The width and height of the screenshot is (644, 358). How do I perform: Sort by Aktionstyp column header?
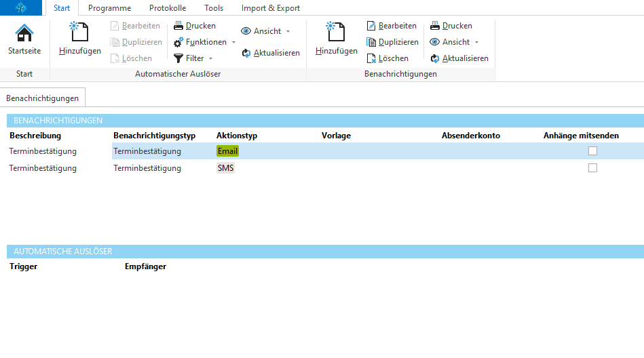[237, 136]
